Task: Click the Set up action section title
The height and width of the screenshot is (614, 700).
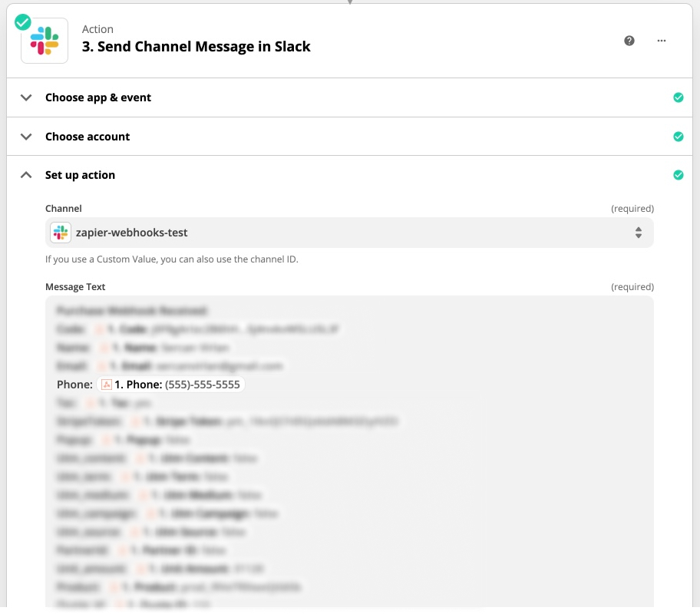Action: click(80, 175)
